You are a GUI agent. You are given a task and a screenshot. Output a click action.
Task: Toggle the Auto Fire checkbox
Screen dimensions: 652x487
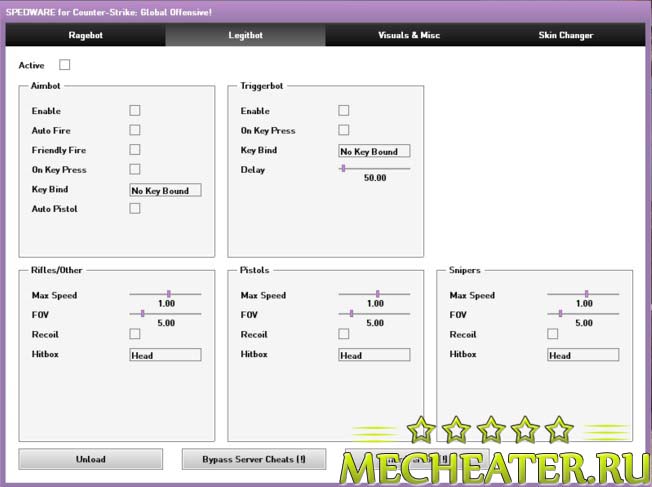tap(135, 130)
